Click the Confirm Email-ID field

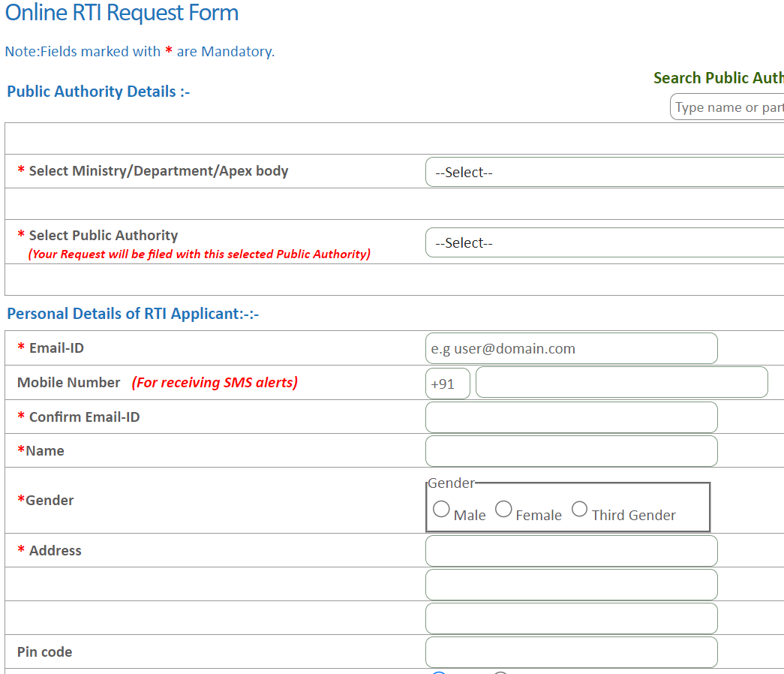point(571,417)
